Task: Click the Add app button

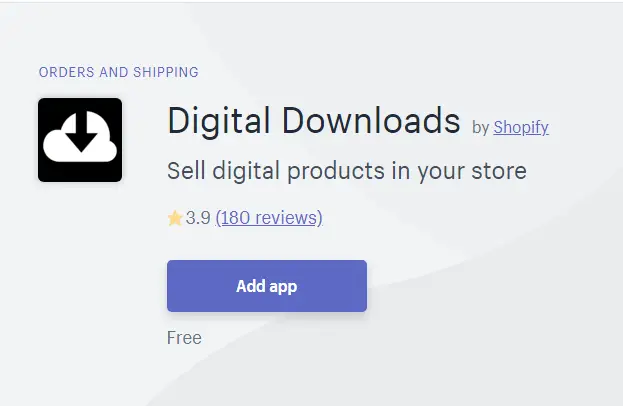Action: (267, 286)
